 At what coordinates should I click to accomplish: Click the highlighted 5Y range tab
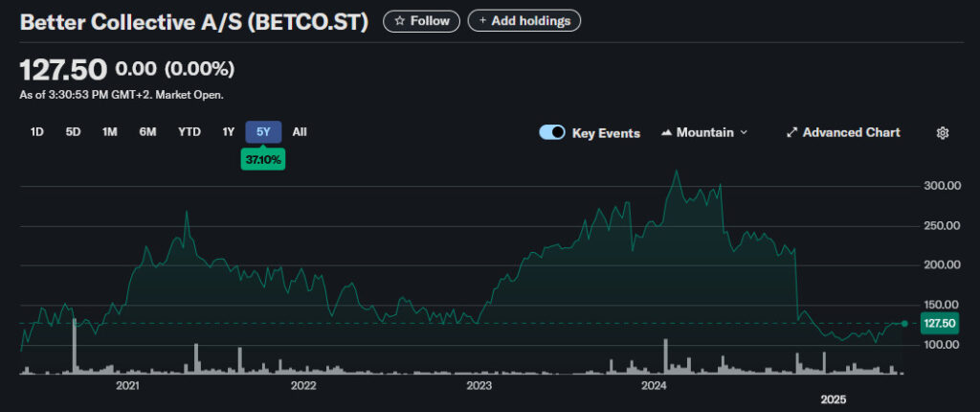click(263, 132)
